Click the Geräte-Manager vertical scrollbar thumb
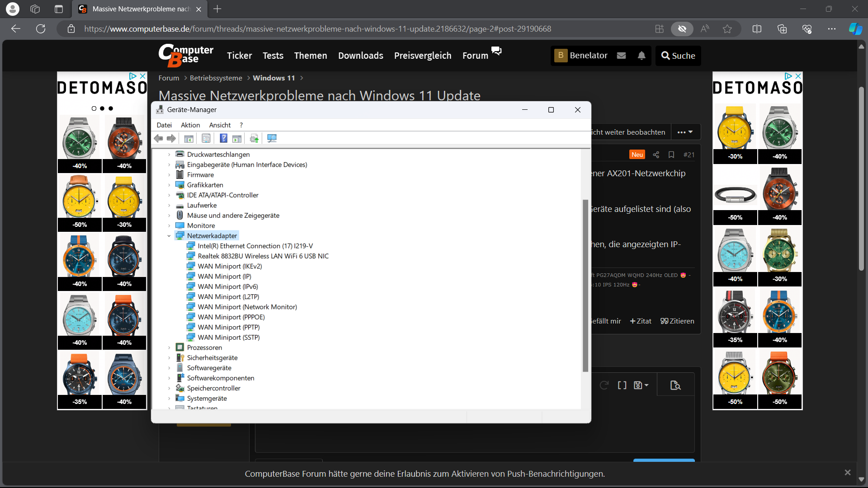Screen dimensions: 868x488 (x=585, y=285)
